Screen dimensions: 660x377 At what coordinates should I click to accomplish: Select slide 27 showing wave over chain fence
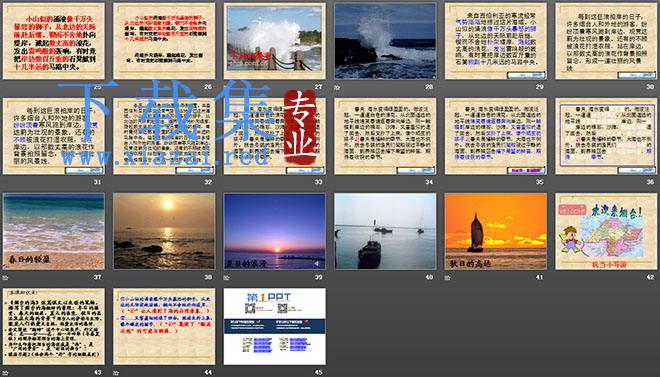pyautogui.click(x=275, y=41)
